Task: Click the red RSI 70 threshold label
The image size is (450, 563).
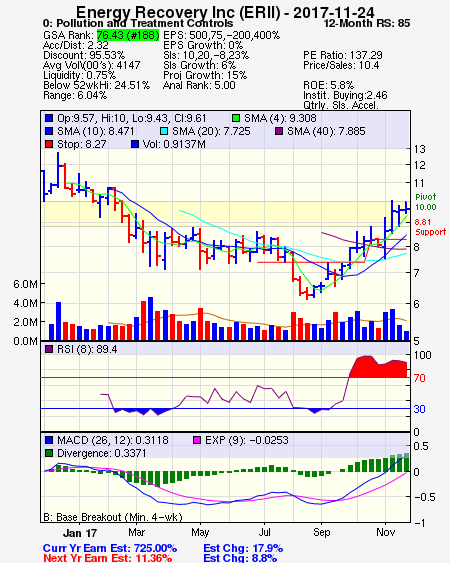Action: [419, 378]
